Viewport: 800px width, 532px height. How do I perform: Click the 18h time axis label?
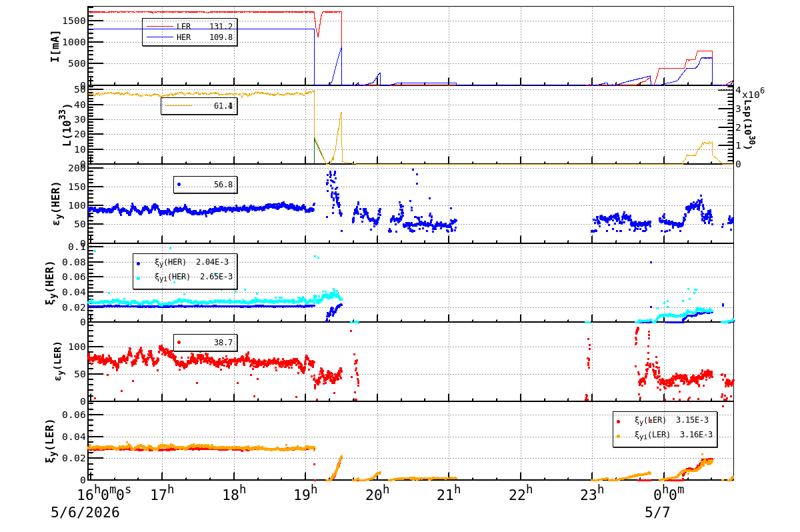coord(233,495)
